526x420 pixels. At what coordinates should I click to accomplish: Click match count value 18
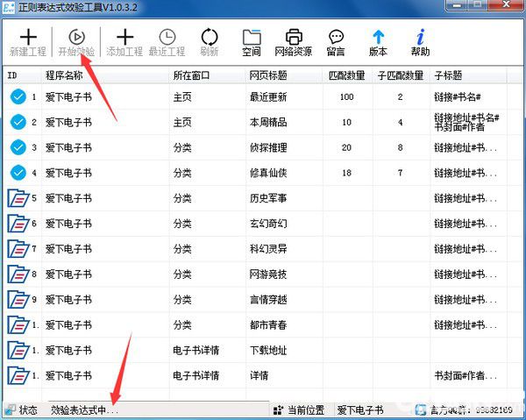(347, 173)
